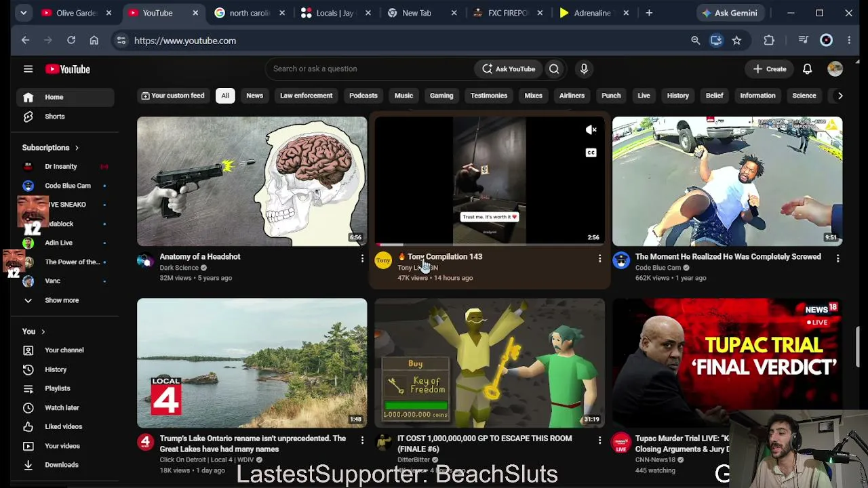
Task: Click the browser address bar URL
Action: (185, 41)
